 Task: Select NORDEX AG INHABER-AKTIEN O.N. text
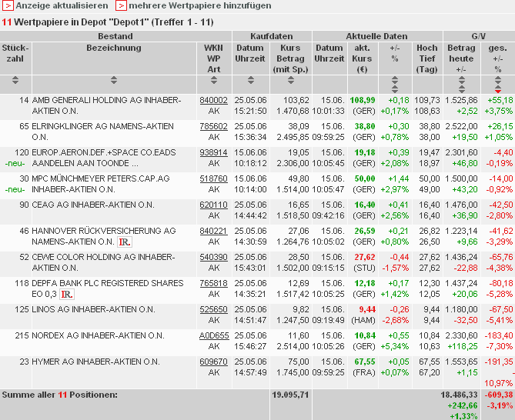tap(98, 335)
